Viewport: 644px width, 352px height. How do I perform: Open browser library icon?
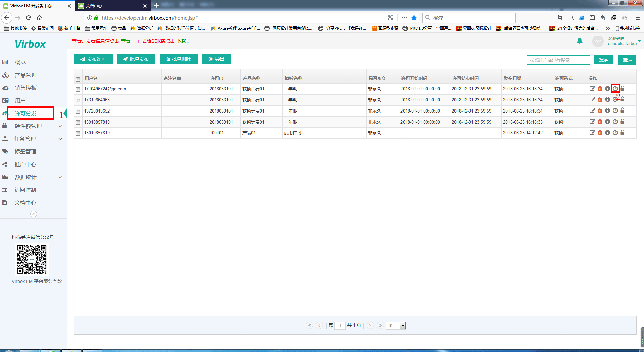click(x=571, y=18)
